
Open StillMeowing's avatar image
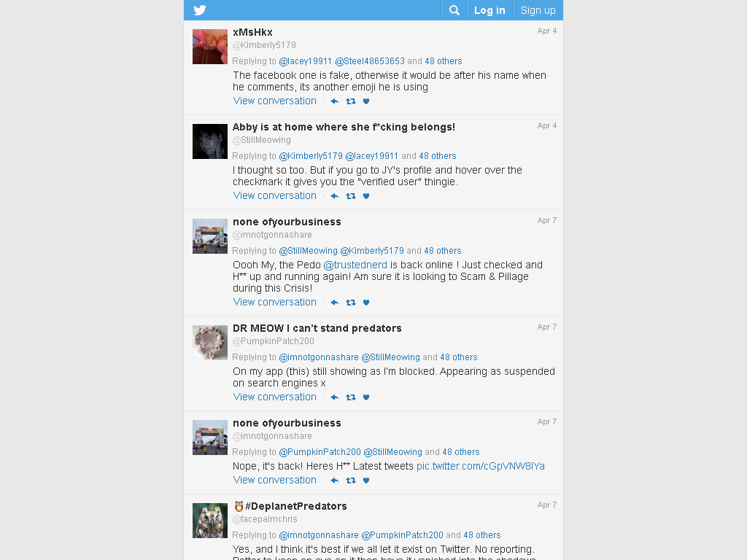[x=210, y=141]
